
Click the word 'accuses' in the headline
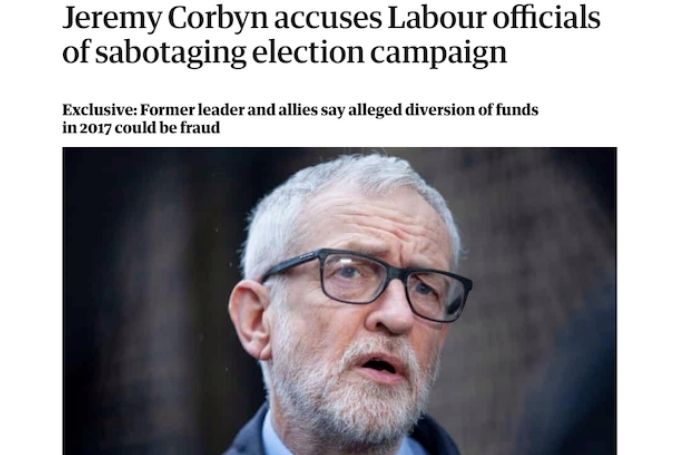point(328,20)
